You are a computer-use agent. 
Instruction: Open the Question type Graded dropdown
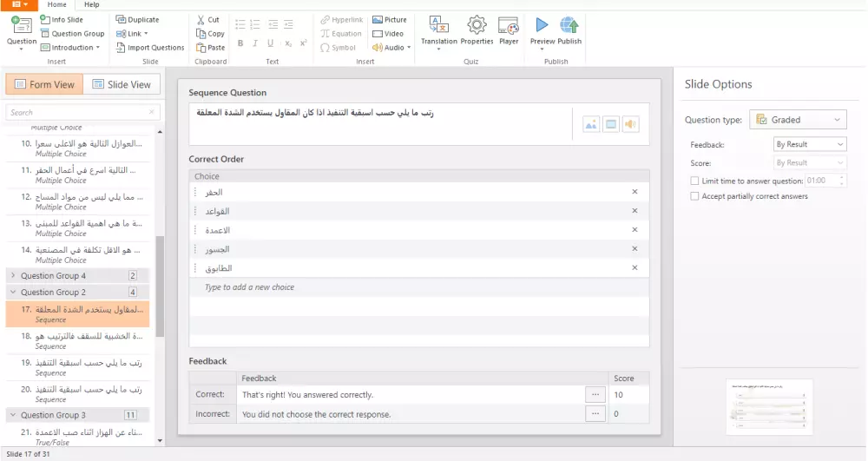point(798,120)
